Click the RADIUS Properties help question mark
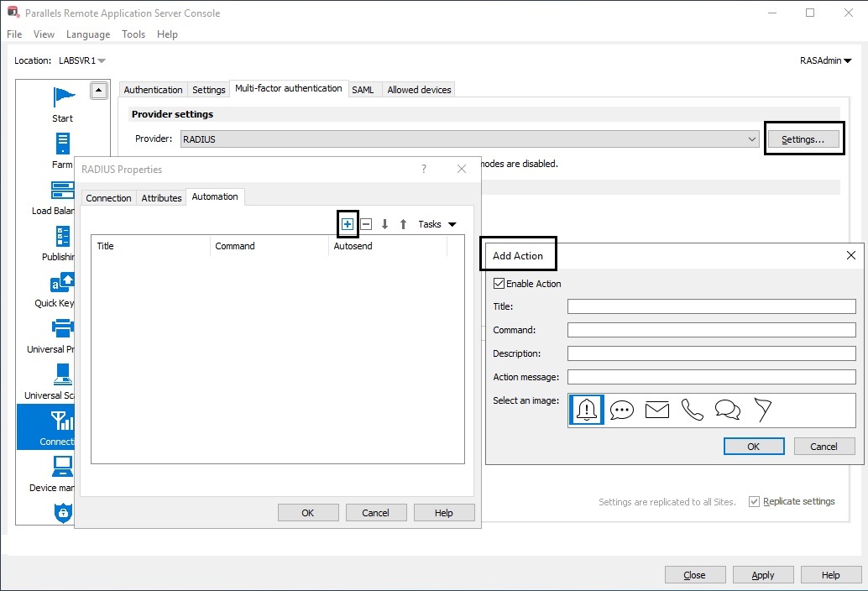Image resolution: width=868 pixels, height=591 pixels. (424, 169)
